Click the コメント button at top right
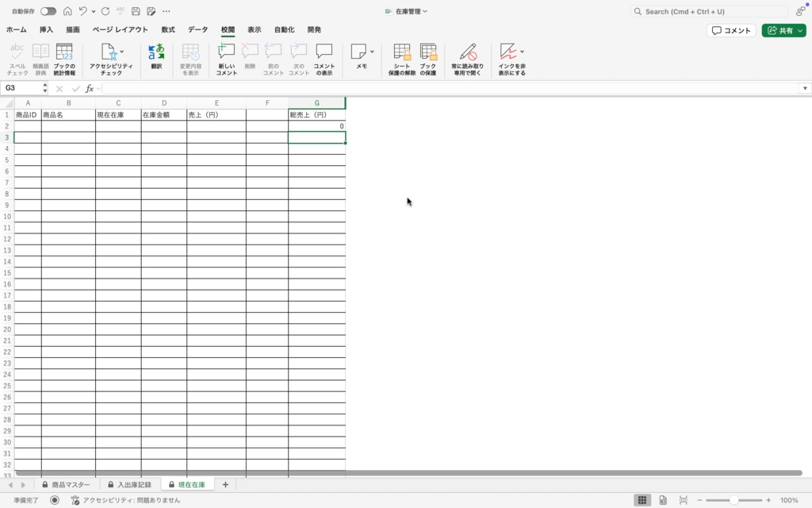Screen dimensions: 812x508 tap(731, 31)
